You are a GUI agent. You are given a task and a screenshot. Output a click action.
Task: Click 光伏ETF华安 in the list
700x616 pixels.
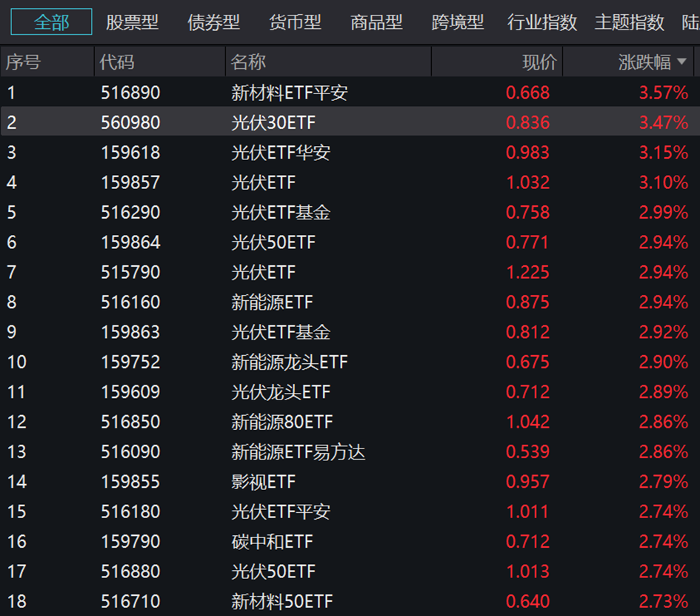click(x=281, y=153)
